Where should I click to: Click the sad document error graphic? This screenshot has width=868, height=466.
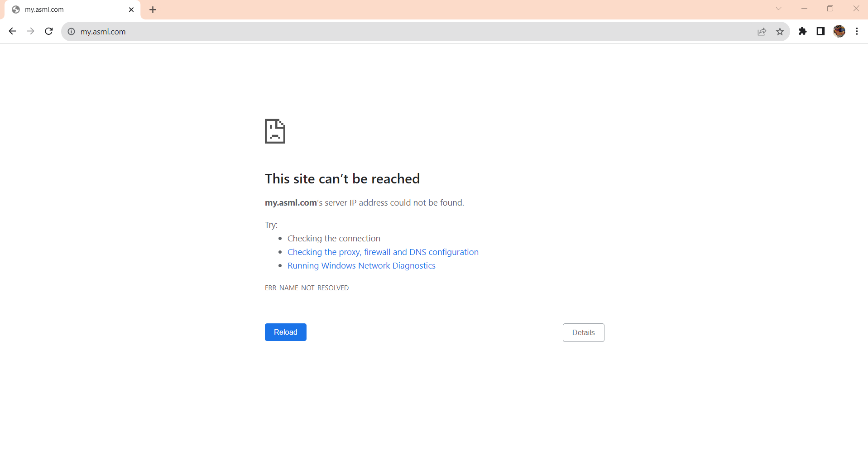(275, 131)
